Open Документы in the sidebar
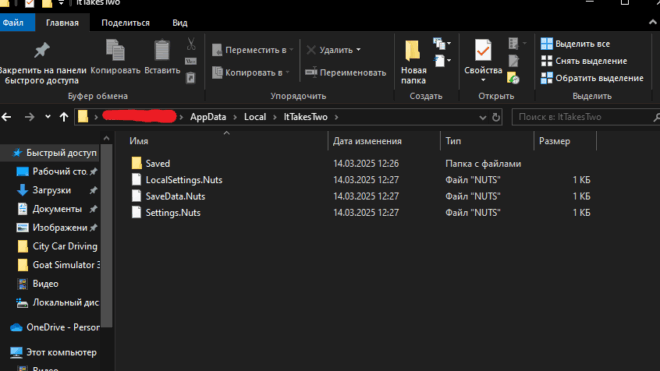The image size is (660, 371). point(57,209)
